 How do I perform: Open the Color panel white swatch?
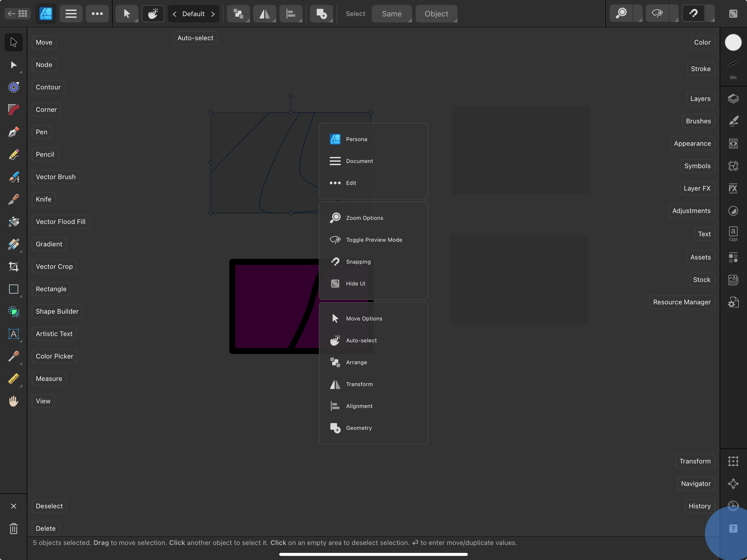[x=733, y=42]
